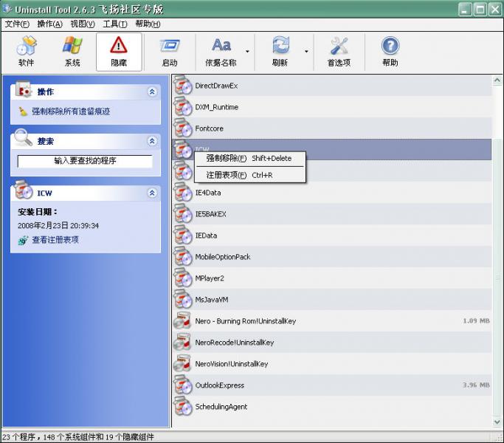Click the MPlayer2 row icon
The image size is (504, 443).
point(182,278)
